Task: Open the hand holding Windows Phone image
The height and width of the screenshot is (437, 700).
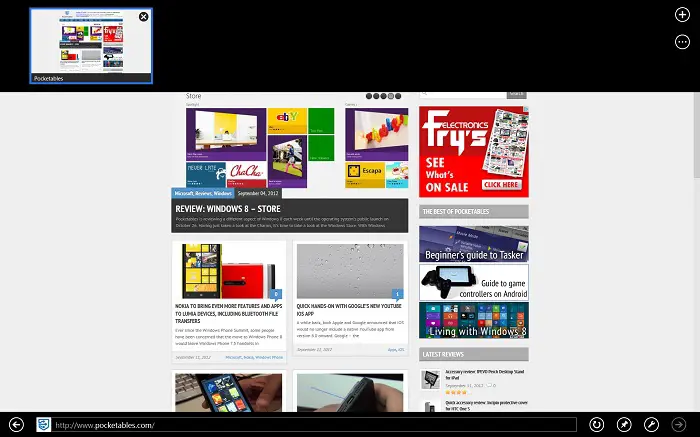Action: point(229,392)
